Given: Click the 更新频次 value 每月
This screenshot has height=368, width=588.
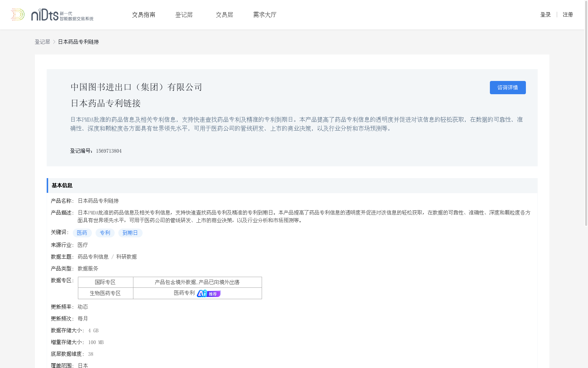Looking at the screenshot, I should pos(83,319).
